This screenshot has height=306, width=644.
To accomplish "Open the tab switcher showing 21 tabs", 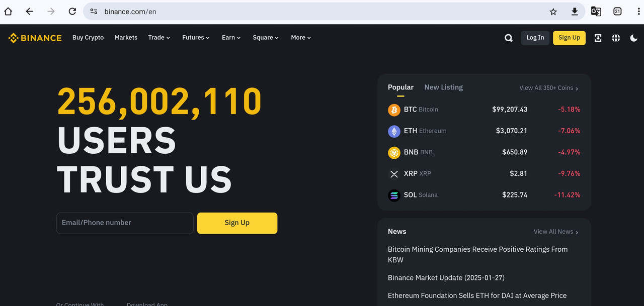I will [x=617, y=11].
